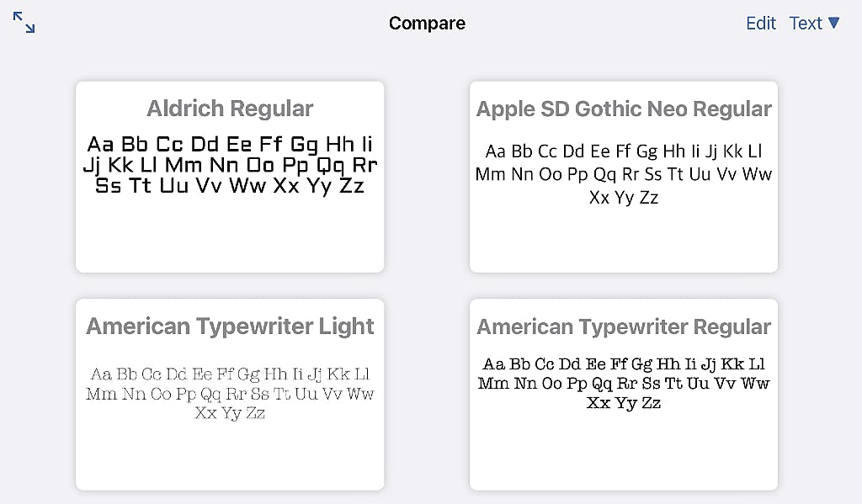The image size is (862, 504).
Task: Click the Aldrich alphabet sample text
Action: click(230, 164)
